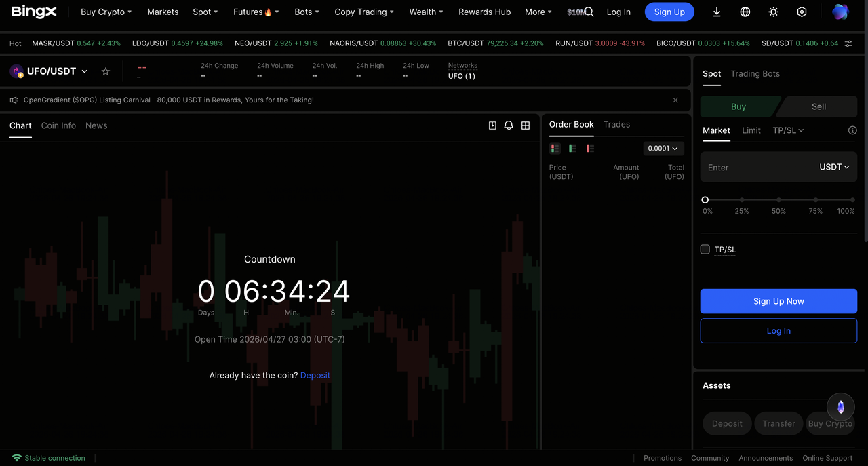This screenshot has width=868, height=466.
Task: Click the Deposit link under countdown
Action: (x=315, y=375)
